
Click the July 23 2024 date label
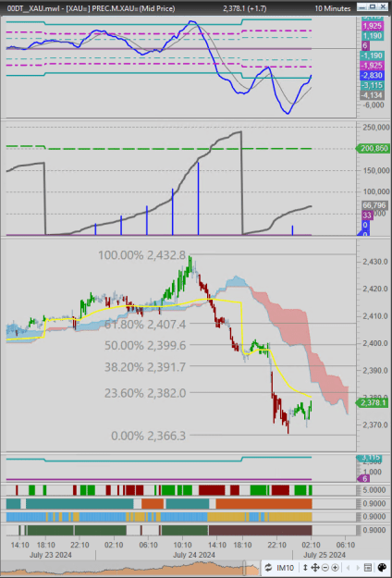51,554
